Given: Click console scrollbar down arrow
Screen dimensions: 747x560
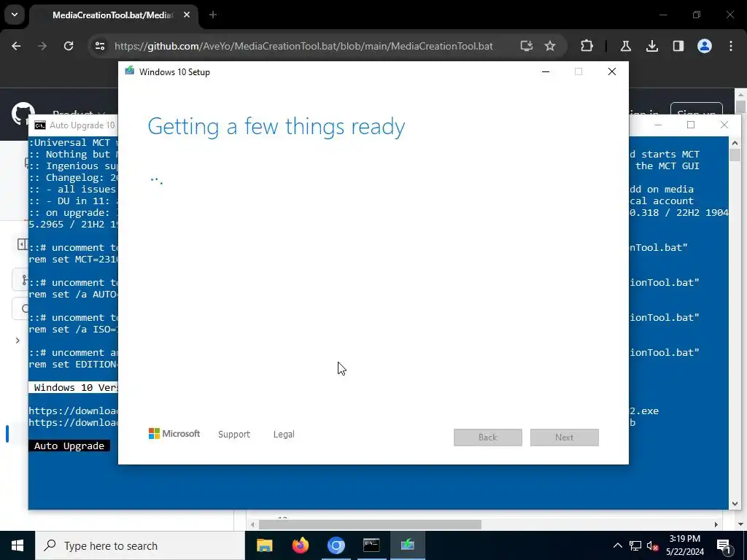Looking at the screenshot, I should [735, 503].
